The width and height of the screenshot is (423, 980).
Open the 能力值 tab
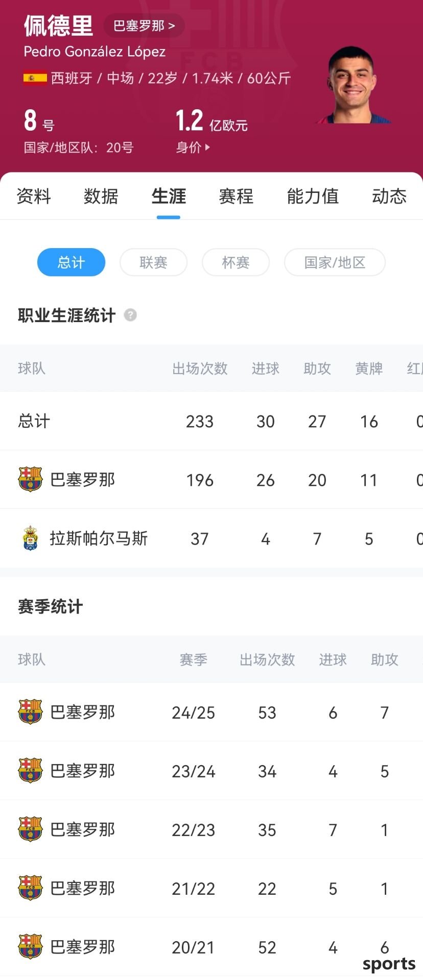(x=313, y=196)
